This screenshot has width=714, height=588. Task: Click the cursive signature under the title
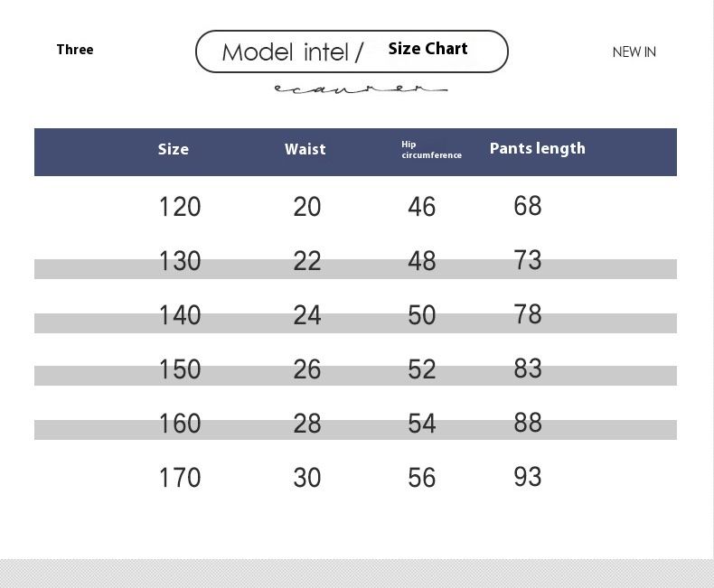(360, 89)
